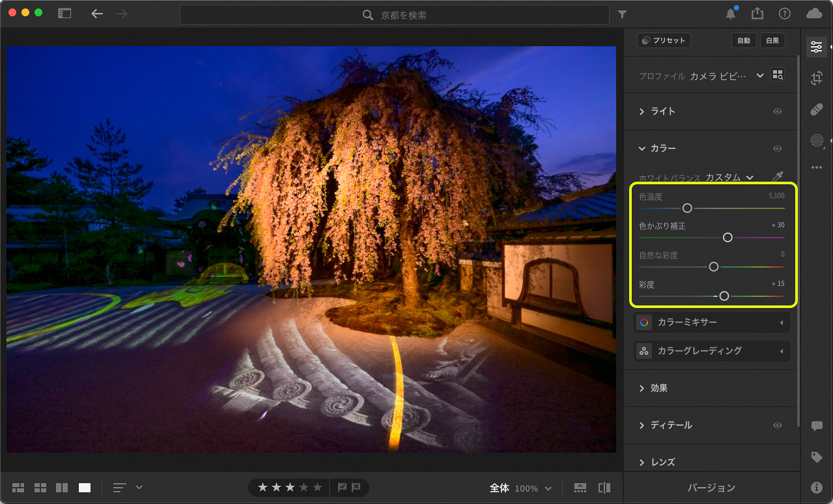This screenshot has height=504, width=833.
Task: Open the filter funnel icon
Action: pos(622,14)
